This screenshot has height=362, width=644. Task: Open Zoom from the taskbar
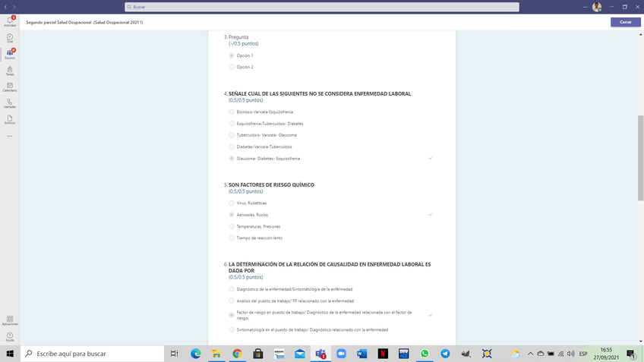(341, 354)
